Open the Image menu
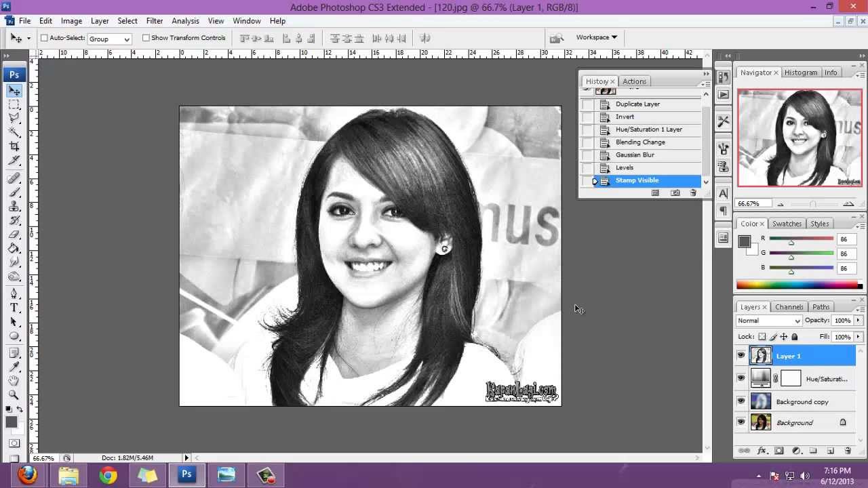The height and width of the screenshot is (488, 868). 71,21
